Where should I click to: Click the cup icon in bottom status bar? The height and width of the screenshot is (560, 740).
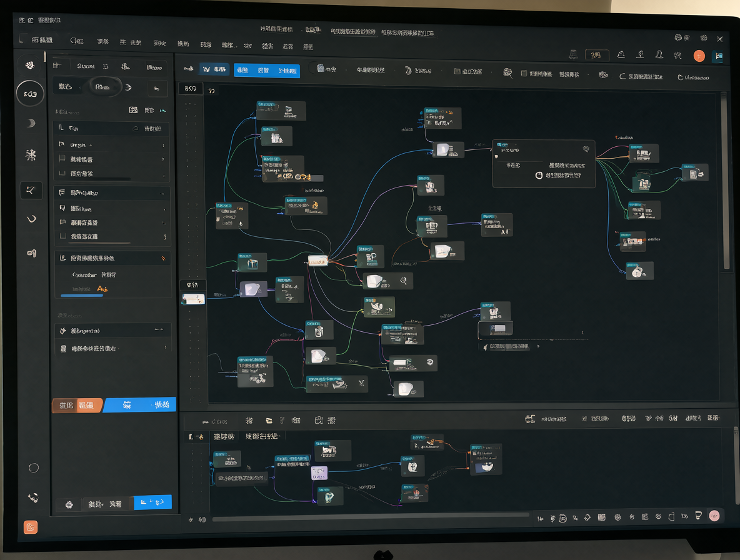coord(699,515)
